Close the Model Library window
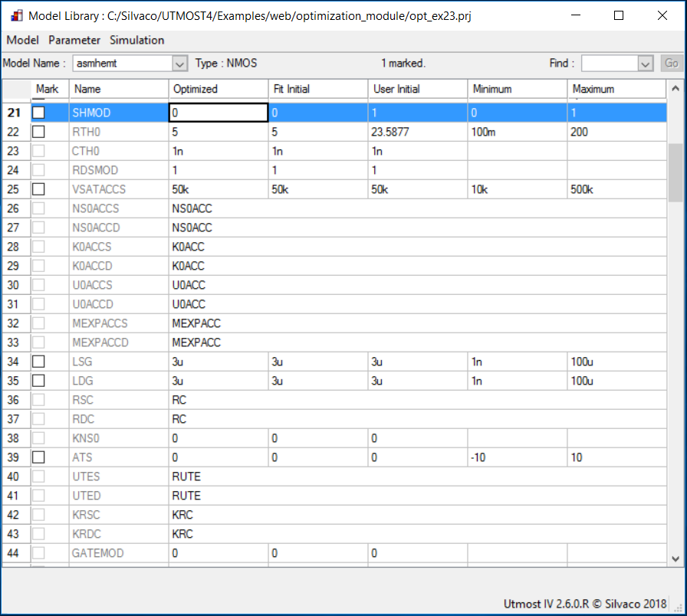 [662, 16]
